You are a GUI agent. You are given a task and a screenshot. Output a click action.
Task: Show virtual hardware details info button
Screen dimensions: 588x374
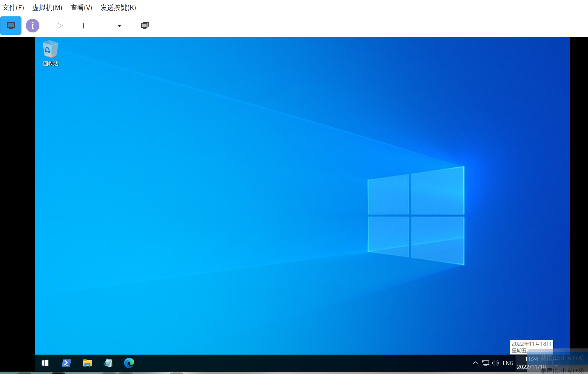pos(33,26)
